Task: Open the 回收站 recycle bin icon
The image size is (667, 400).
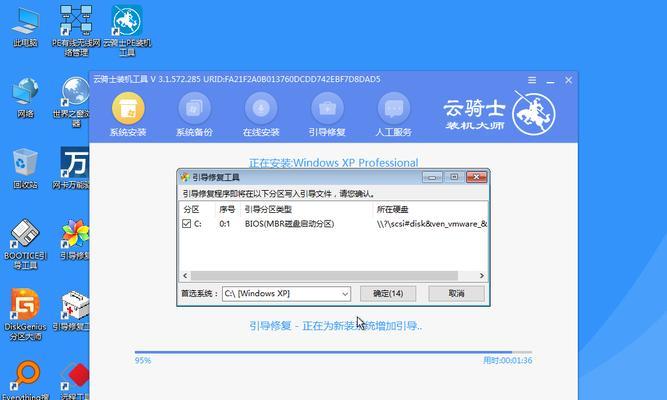Action: 25,169
